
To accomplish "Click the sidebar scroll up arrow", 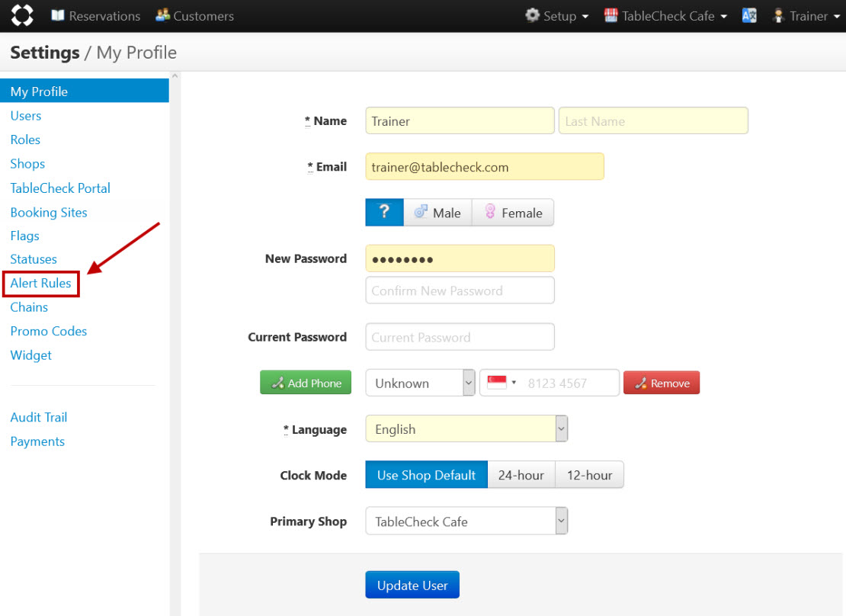I will click(175, 76).
